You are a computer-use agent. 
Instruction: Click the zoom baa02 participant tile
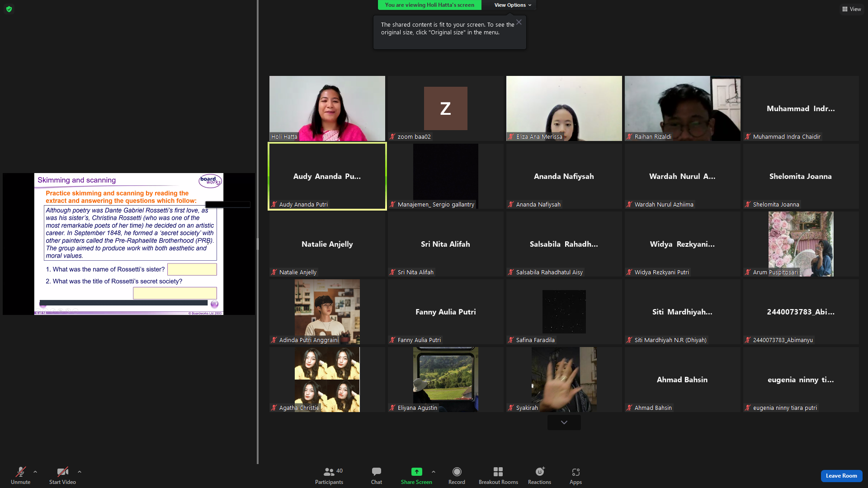pos(446,108)
